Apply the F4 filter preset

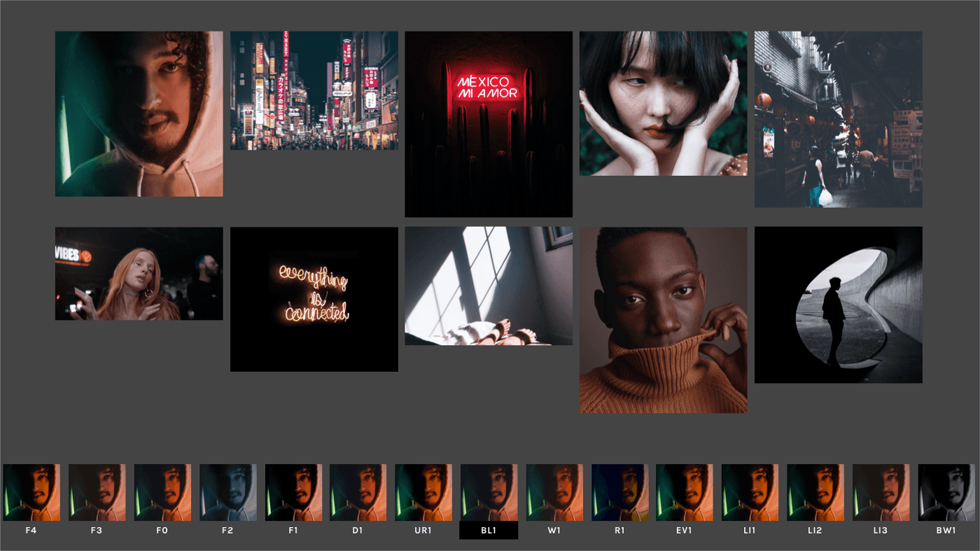(31, 492)
